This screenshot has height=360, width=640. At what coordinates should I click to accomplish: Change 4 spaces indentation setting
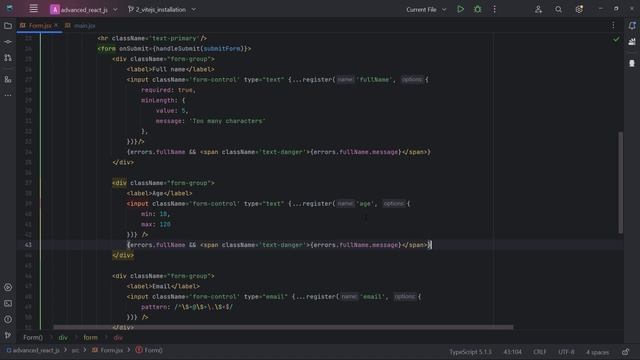[x=598, y=352]
